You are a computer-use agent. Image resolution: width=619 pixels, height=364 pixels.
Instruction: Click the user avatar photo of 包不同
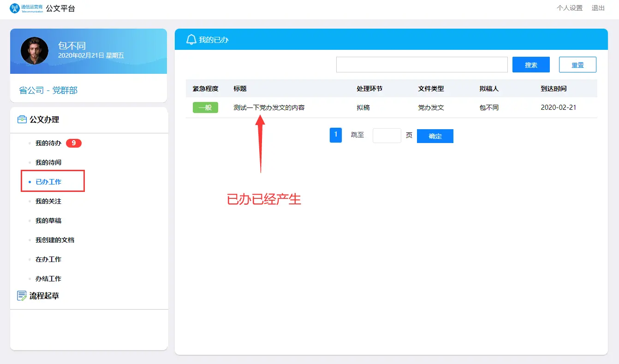[35, 51]
